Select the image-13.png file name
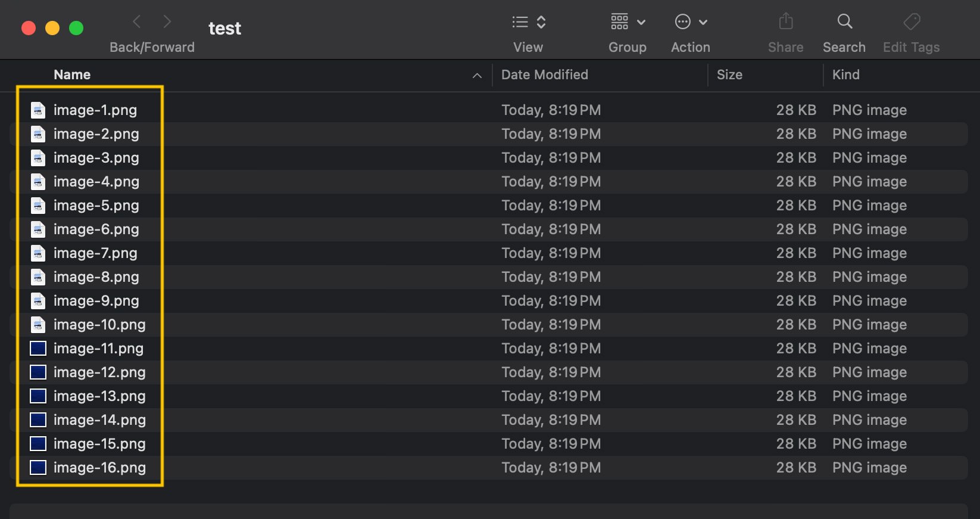Screen dimensions: 980x519 point(99,396)
